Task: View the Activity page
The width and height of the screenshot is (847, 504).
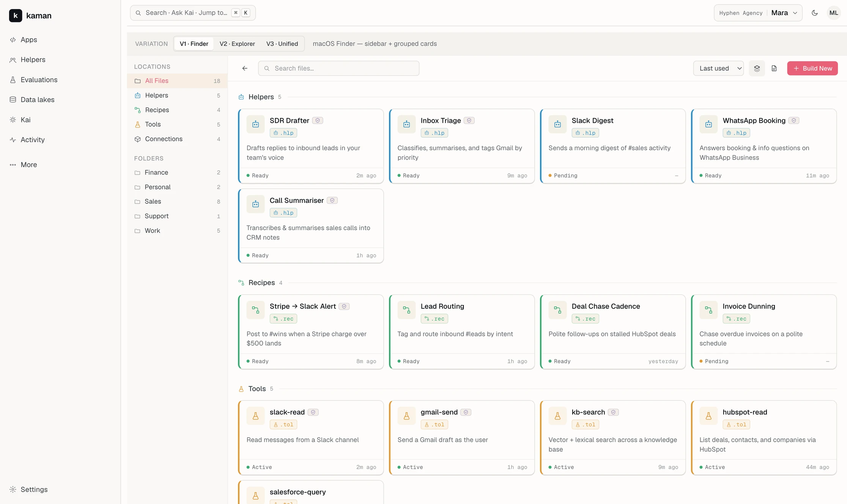Action: [x=27, y=140]
